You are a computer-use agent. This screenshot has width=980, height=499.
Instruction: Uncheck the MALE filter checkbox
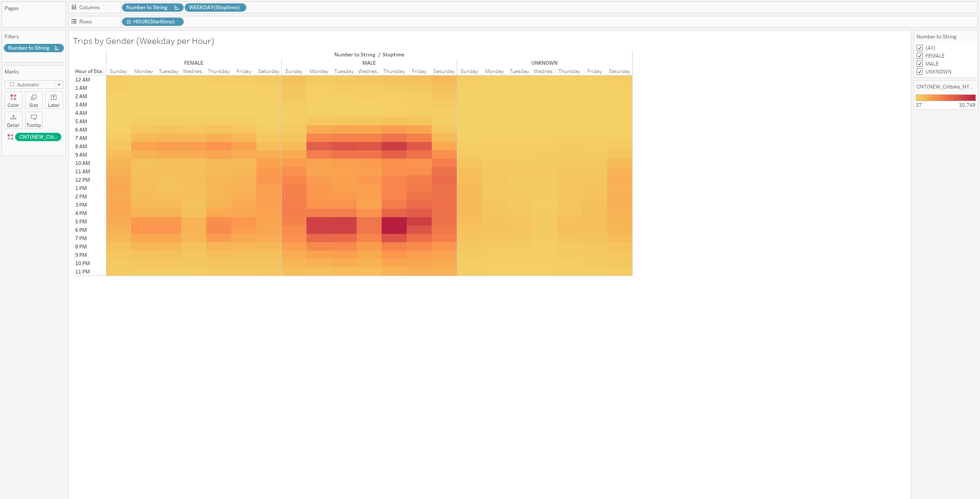tap(919, 64)
